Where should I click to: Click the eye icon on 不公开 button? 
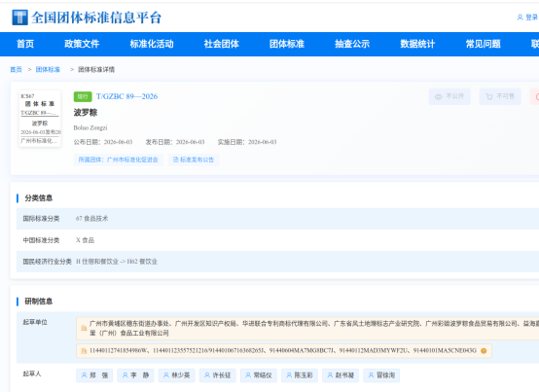tap(438, 96)
